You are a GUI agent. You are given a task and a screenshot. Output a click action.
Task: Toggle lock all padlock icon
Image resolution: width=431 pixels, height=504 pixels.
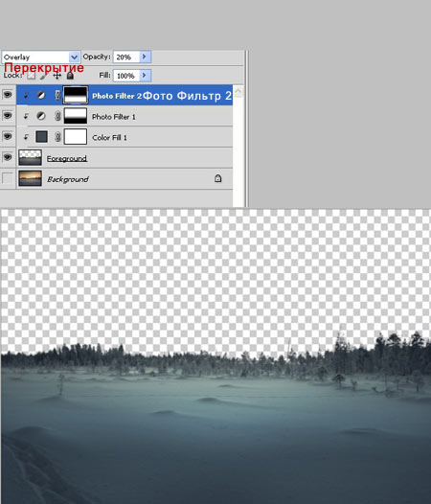[70, 76]
